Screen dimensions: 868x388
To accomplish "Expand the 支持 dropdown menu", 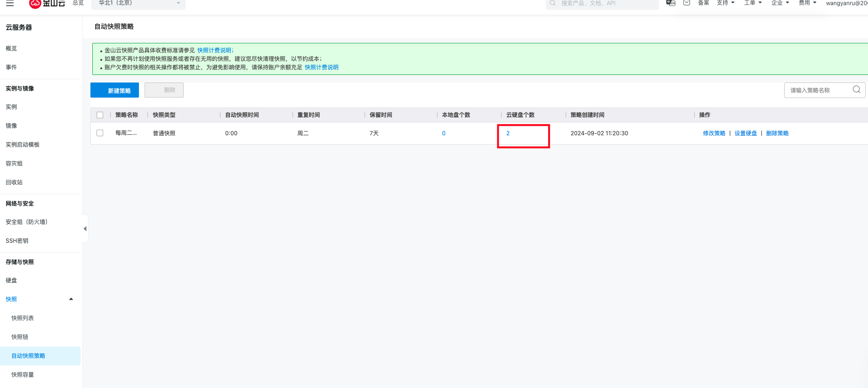I will pyautogui.click(x=725, y=3).
